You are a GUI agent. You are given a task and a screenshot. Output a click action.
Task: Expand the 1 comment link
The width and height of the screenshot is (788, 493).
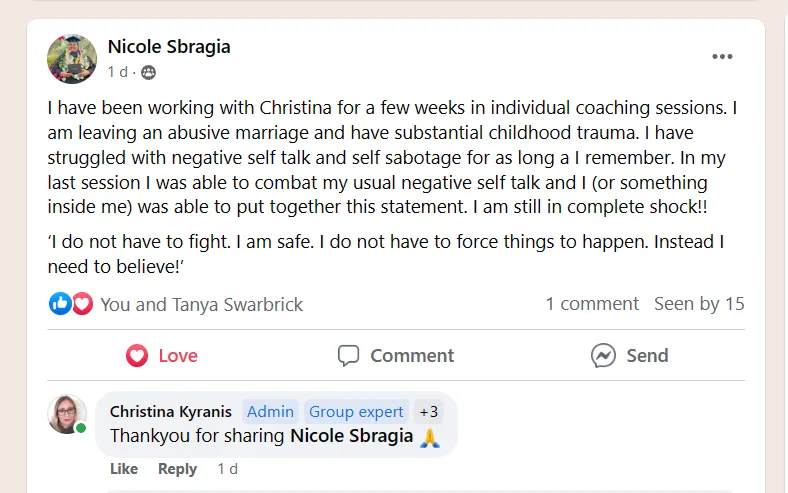tap(591, 303)
